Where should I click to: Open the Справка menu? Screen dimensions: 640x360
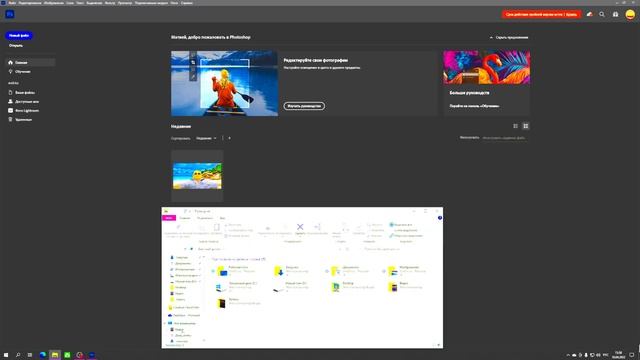point(187,3)
